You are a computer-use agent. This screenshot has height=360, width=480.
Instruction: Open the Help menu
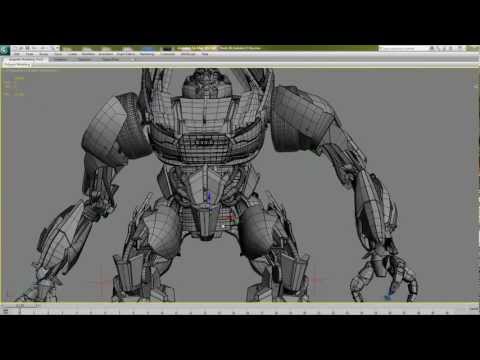coord(205,54)
